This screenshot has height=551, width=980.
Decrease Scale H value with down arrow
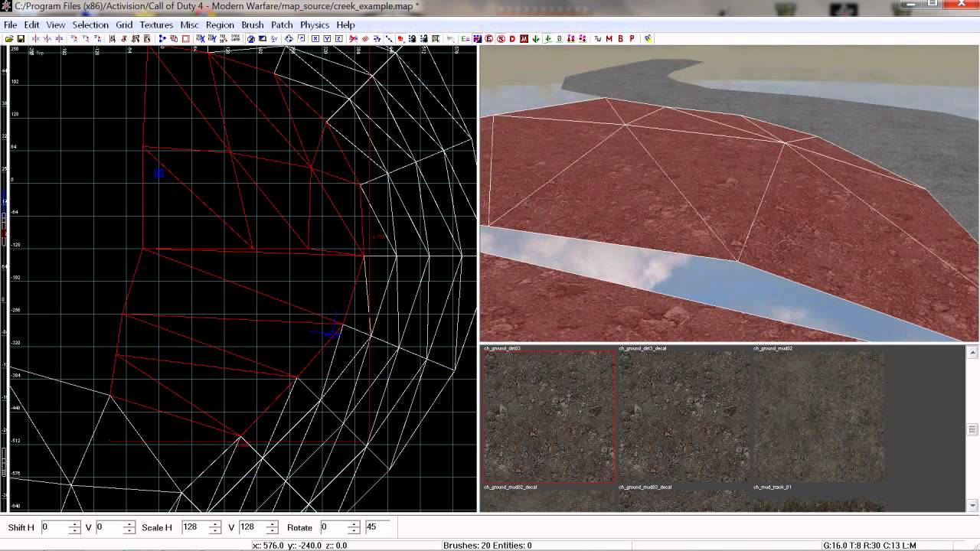[x=215, y=530]
